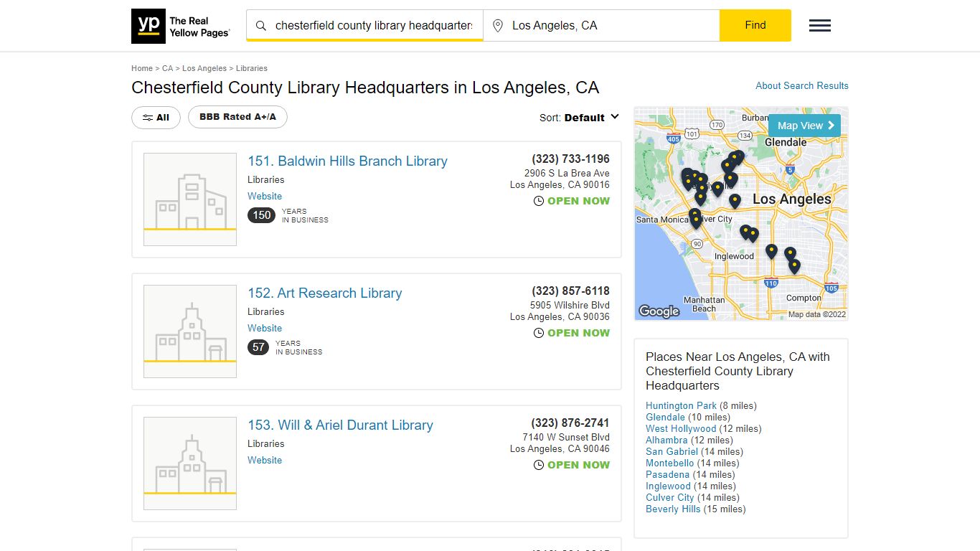Viewport: 980px width, 551px height.
Task: Open Will & Ariel Durant Library listing
Action: (340, 425)
